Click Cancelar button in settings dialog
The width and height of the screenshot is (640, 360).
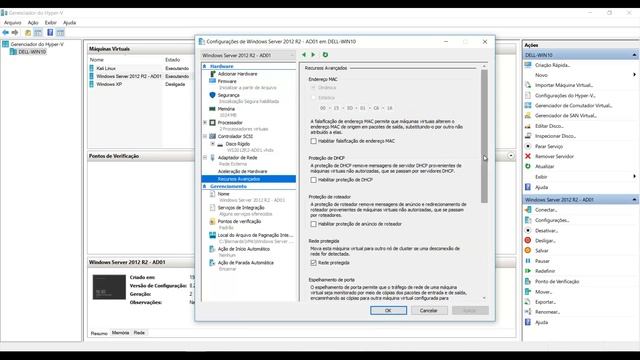(x=429, y=311)
